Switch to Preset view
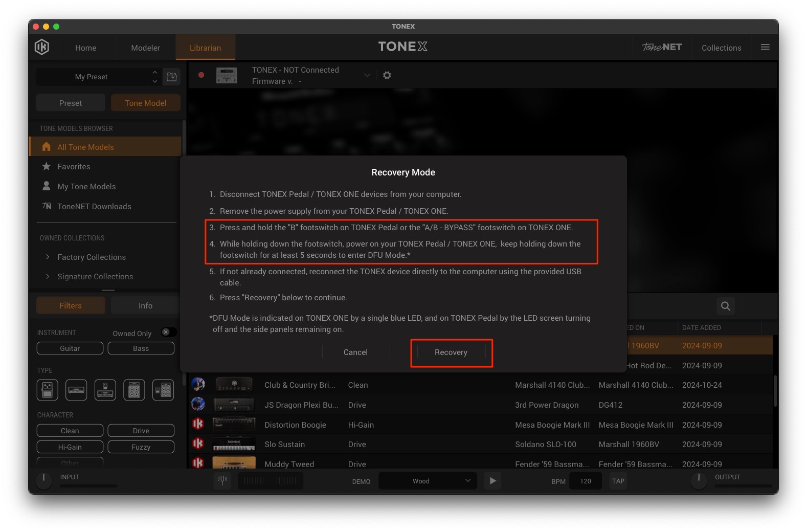Viewport: 807px width, 532px height. (71, 103)
